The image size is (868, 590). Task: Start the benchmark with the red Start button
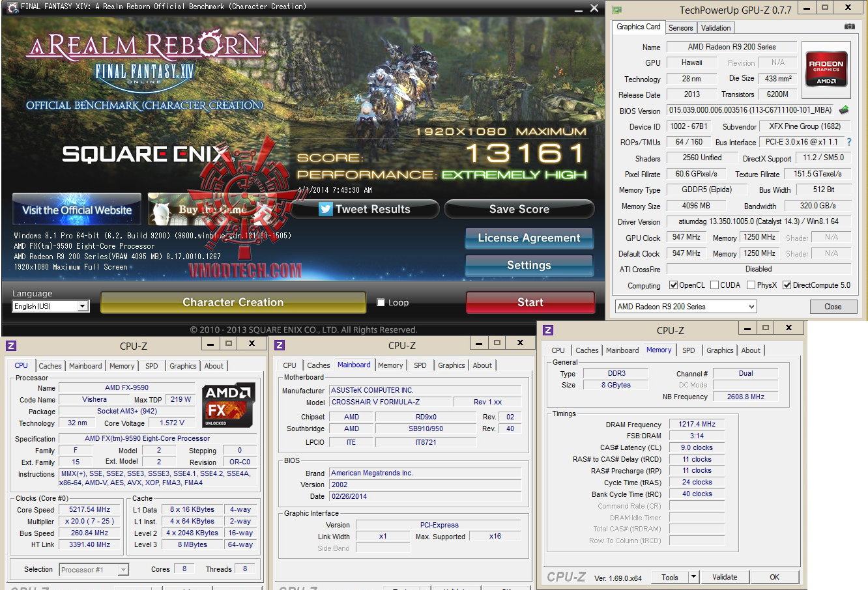pyautogui.click(x=530, y=302)
